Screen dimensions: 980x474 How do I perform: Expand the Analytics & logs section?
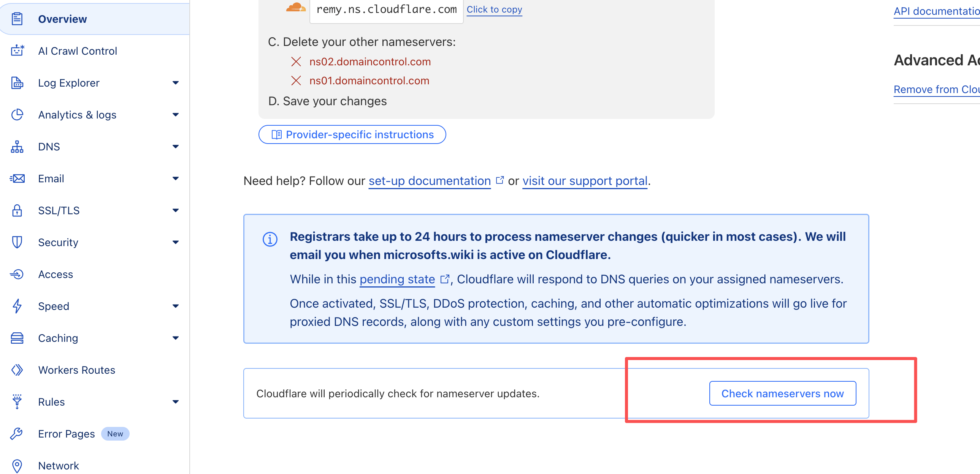pos(175,114)
